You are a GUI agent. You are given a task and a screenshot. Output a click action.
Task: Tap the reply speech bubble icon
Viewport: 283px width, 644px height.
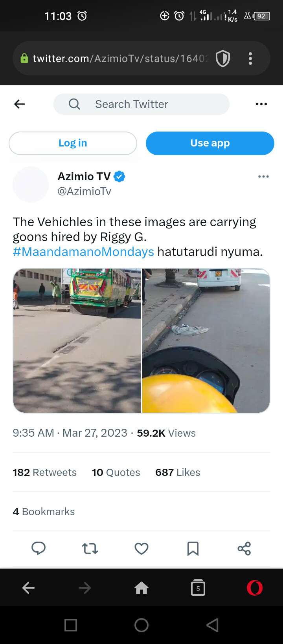[39, 548]
